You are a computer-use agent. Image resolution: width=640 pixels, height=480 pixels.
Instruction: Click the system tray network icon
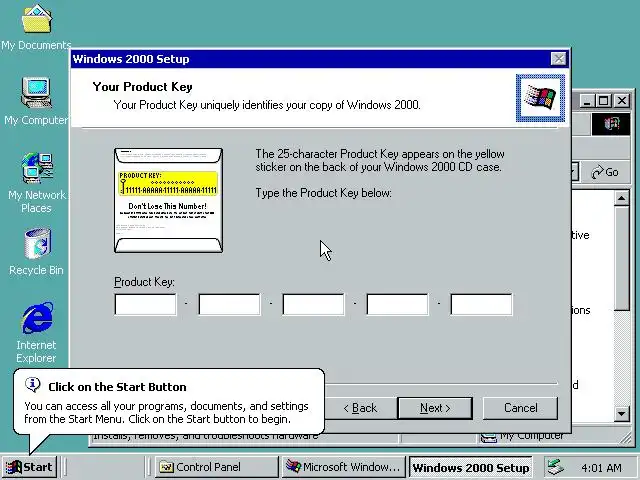coord(556,467)
